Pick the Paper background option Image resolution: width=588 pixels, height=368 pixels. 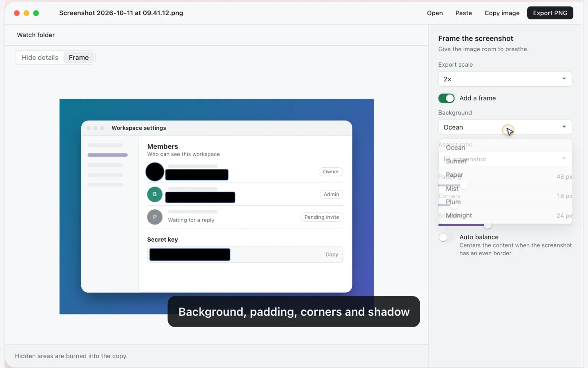click(505, 175)
